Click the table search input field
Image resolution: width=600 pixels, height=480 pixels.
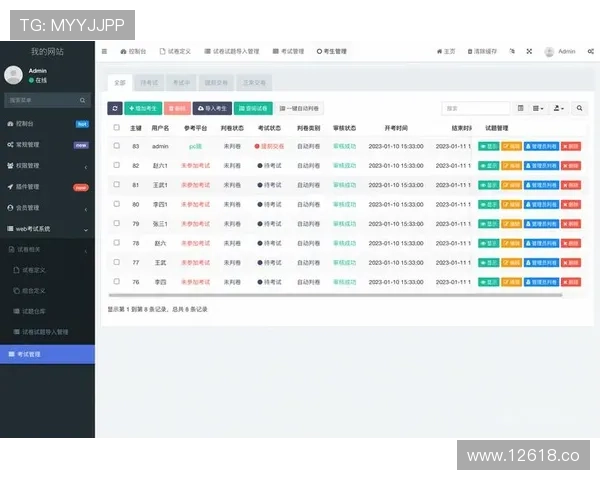476,108
